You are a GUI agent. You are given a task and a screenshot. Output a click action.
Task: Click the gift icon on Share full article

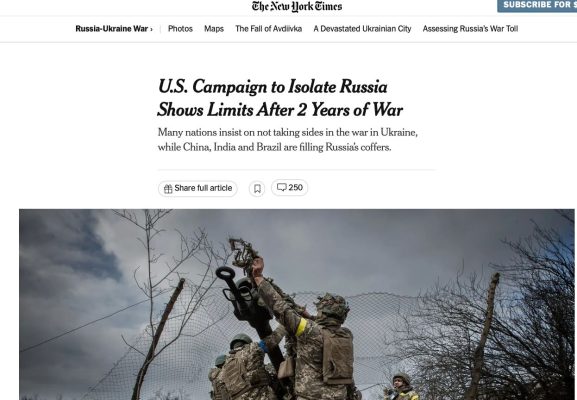point(168,189)
